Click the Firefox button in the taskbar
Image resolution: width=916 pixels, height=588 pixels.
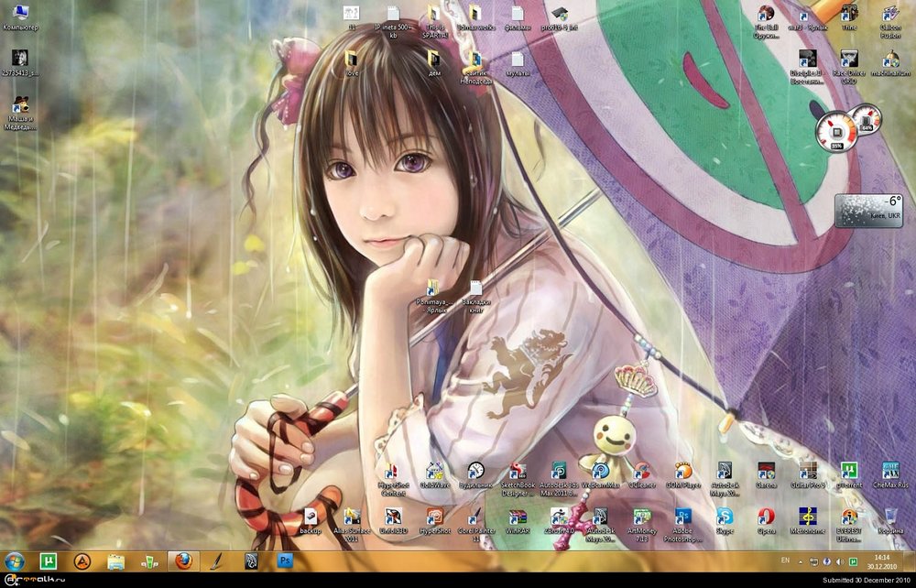[184, 561]
